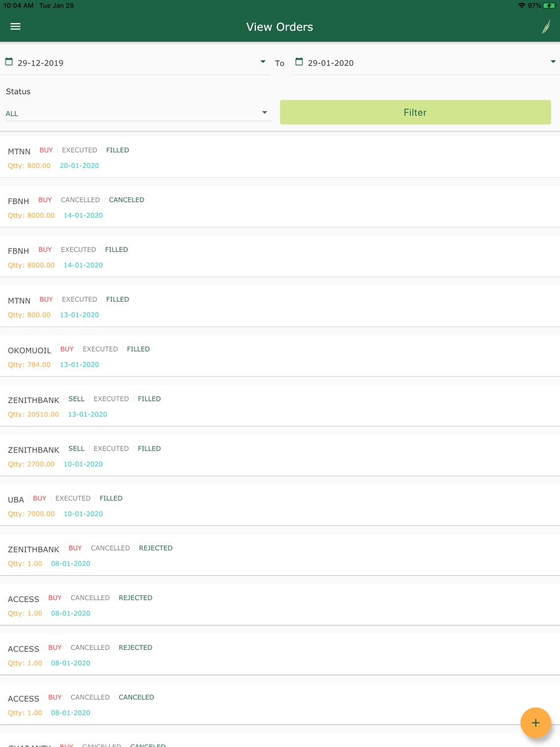Click the calendar icon beside 29-01-2020
Image resolution: width=560 pixels, height=747 pixels.
tap(299, 61)
